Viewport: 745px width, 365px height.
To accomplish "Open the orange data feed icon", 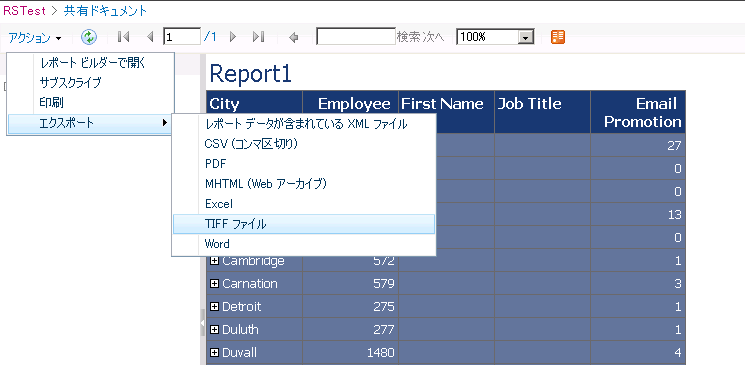I will coord(558,37).
